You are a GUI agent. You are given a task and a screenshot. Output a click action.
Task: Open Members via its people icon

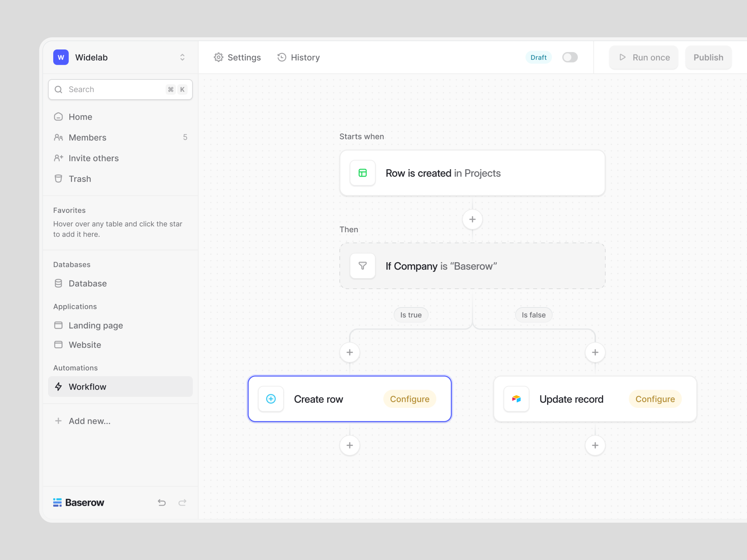[58, 137]
